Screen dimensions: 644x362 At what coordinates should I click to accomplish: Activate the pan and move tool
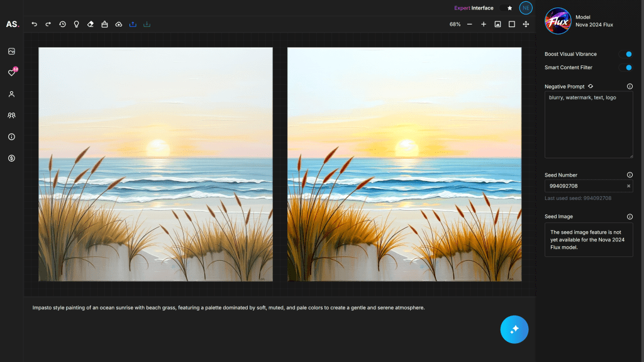coord(526,25)
